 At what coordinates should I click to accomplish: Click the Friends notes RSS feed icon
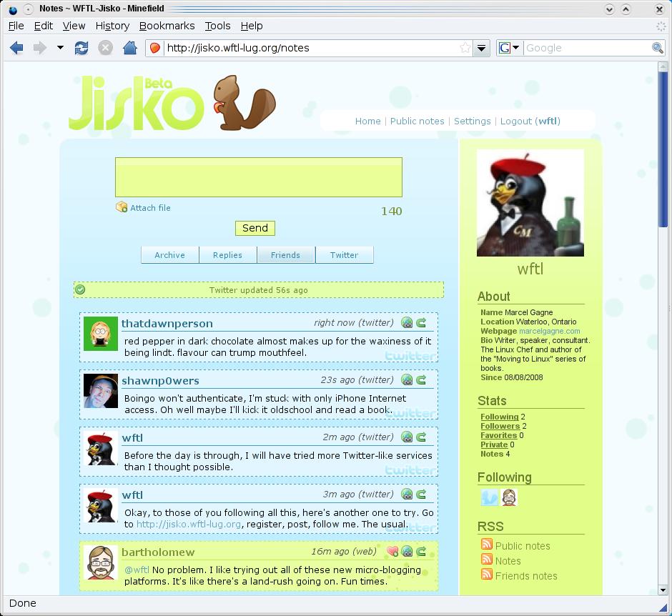tap(486, 574)
